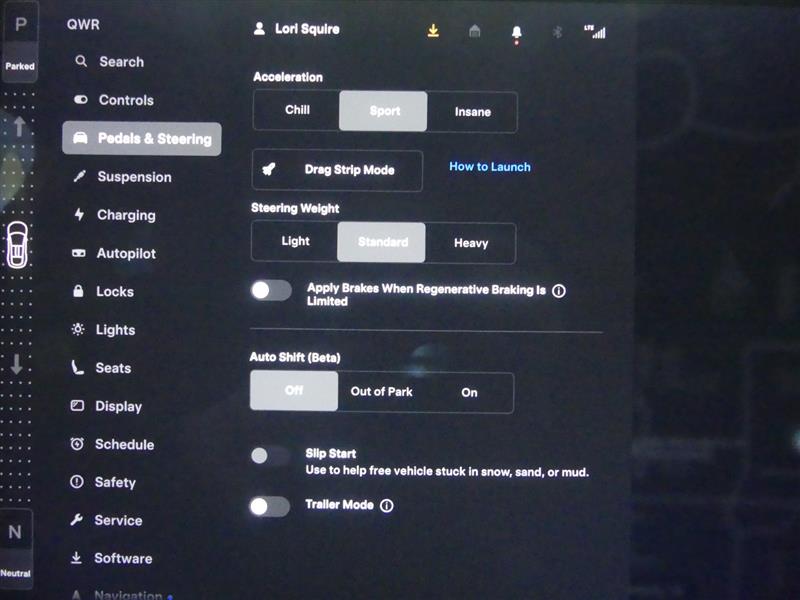Select Chill acceleration mode
This screenshot has width=800, height=600.
click(x=297, y=111)
